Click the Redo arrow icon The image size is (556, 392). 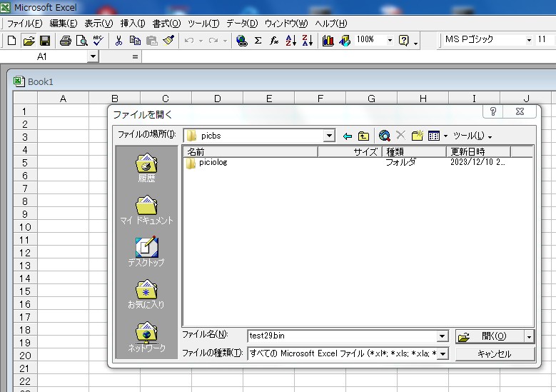(213, 41)
